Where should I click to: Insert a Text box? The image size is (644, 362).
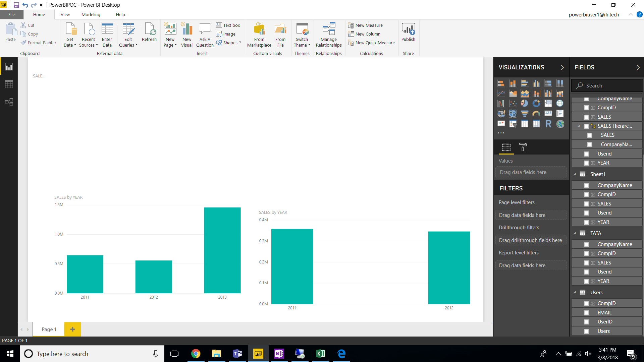[x=228, y=25]
